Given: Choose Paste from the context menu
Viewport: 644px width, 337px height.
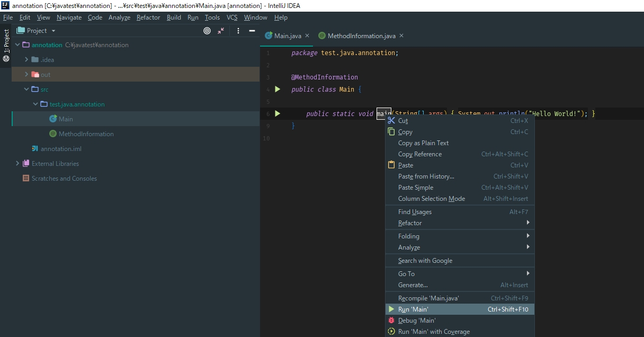Looking at the screenshot, I should pyautogui.click(x=460, y=165).
